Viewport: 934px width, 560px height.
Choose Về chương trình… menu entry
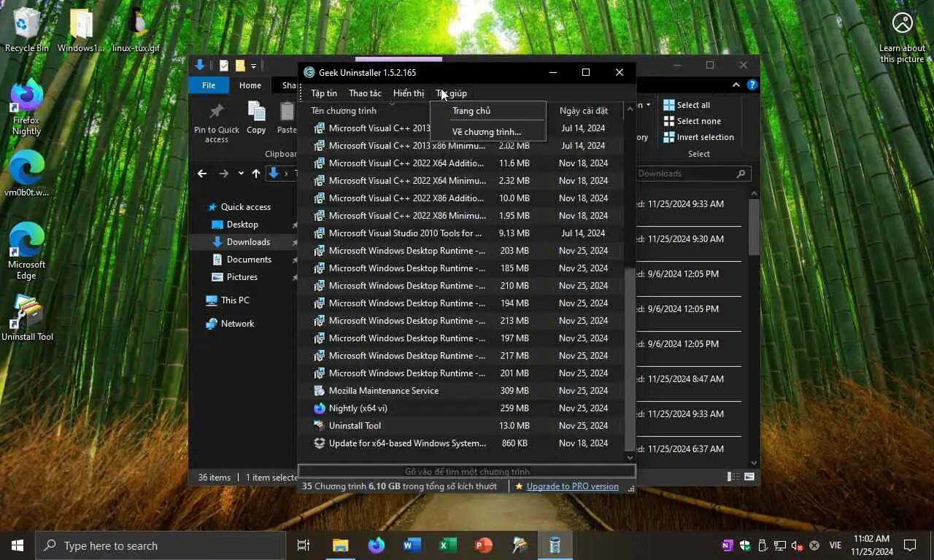[487, 132]
